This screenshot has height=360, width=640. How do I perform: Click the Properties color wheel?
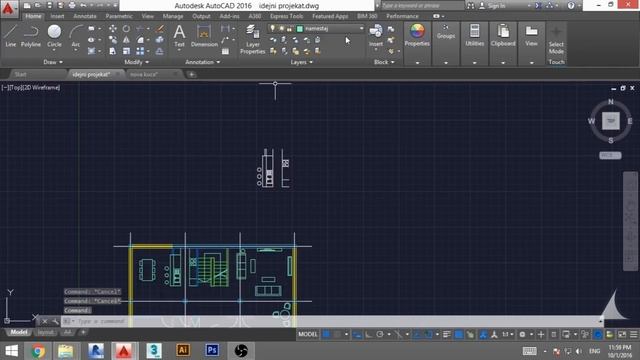(417, 31)
